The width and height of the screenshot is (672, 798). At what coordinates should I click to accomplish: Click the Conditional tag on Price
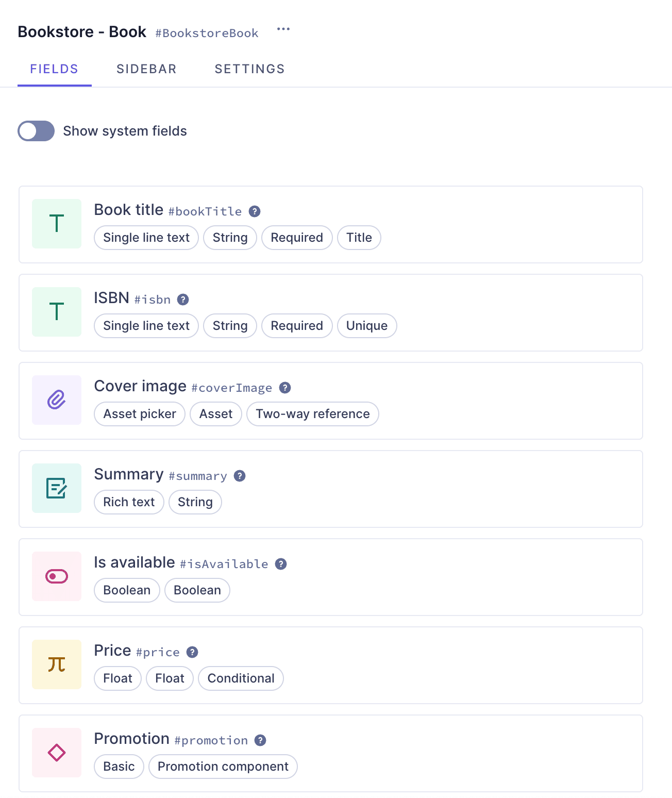click(241, 678)
